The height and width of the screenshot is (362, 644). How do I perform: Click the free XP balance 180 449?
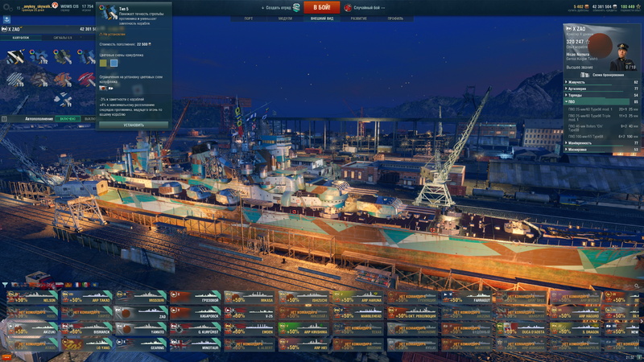click(630, 6)
